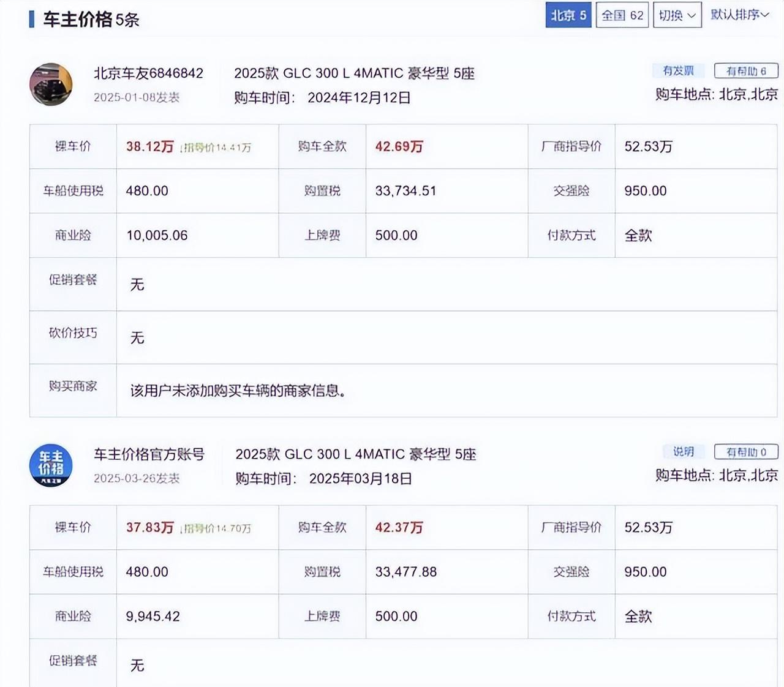The width and height of the screenshot is (784, 687).
Task: Select 裸车价 label beside 37.83万
Action: [73, 527]
